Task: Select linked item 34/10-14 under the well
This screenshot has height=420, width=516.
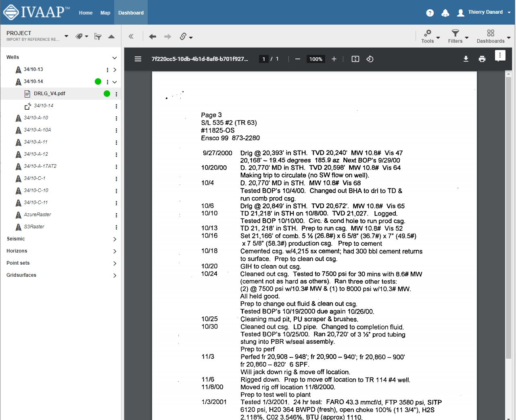Action: pos(43,106)
